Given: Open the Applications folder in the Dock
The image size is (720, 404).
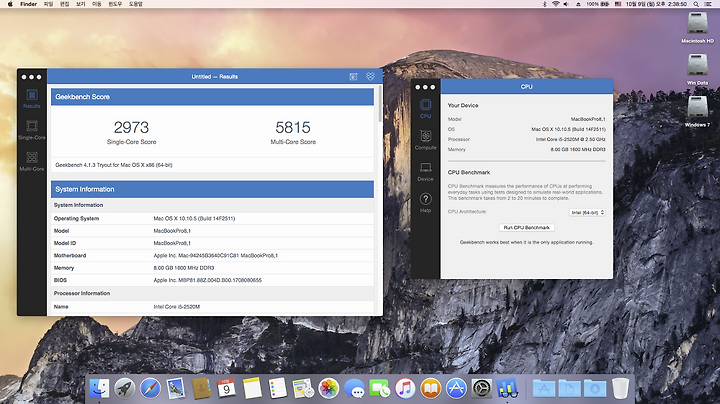Looking at the screenshot, I should coord(544,388).
